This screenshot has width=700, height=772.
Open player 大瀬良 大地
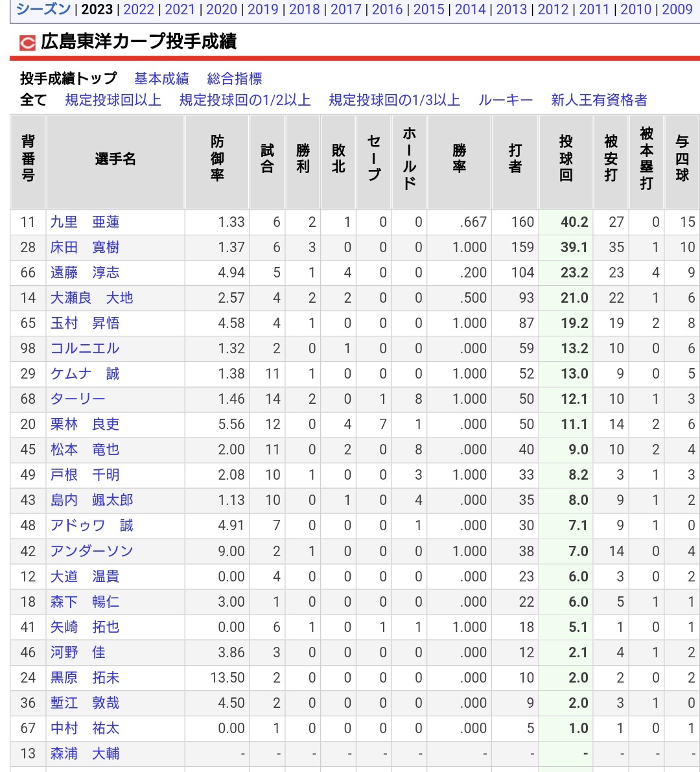point(91,298)
